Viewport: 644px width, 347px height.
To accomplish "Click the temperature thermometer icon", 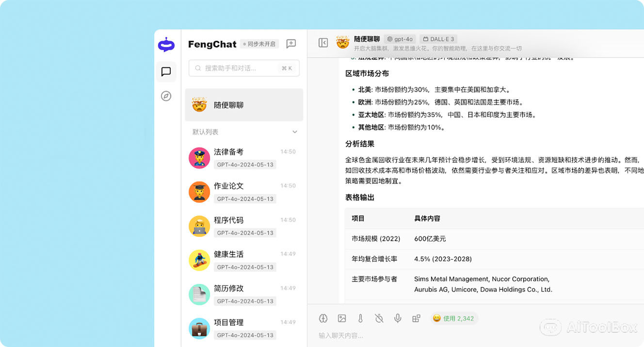I will tap(360, 318).
